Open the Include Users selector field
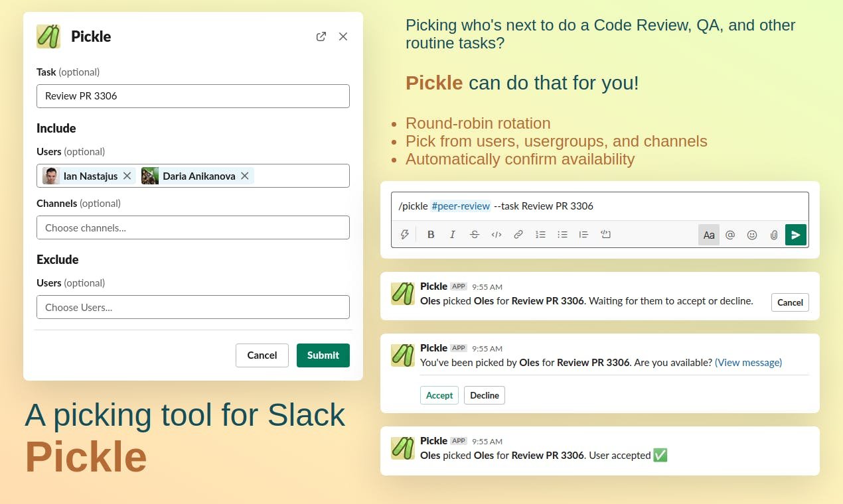This screenshot has height=504, width=843. click(x=193, y=176)
